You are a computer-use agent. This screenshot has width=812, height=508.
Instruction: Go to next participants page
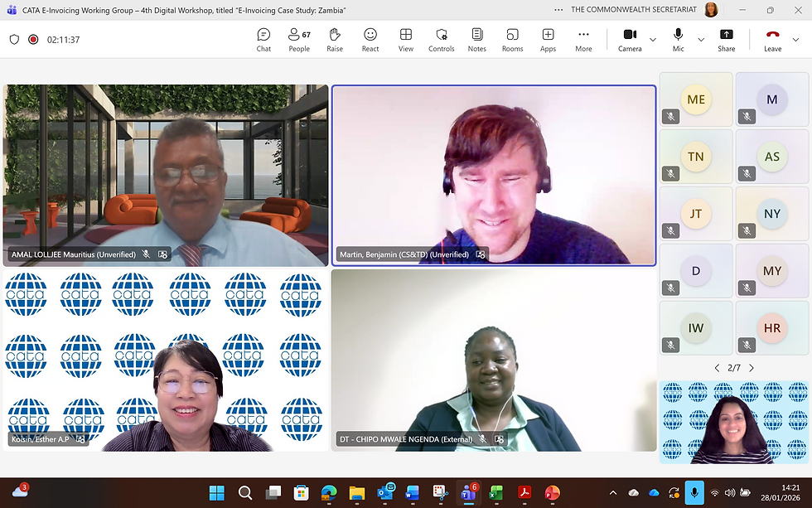(752, 368)
